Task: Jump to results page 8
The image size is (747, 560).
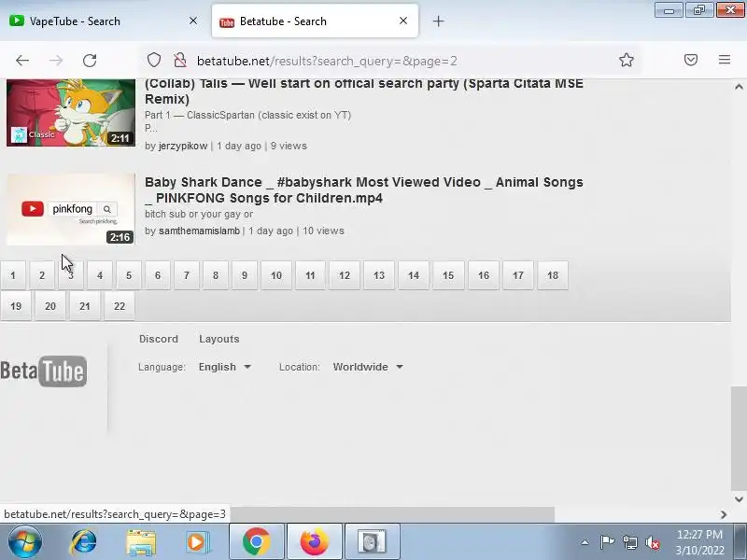Action: tap(216, 275)
